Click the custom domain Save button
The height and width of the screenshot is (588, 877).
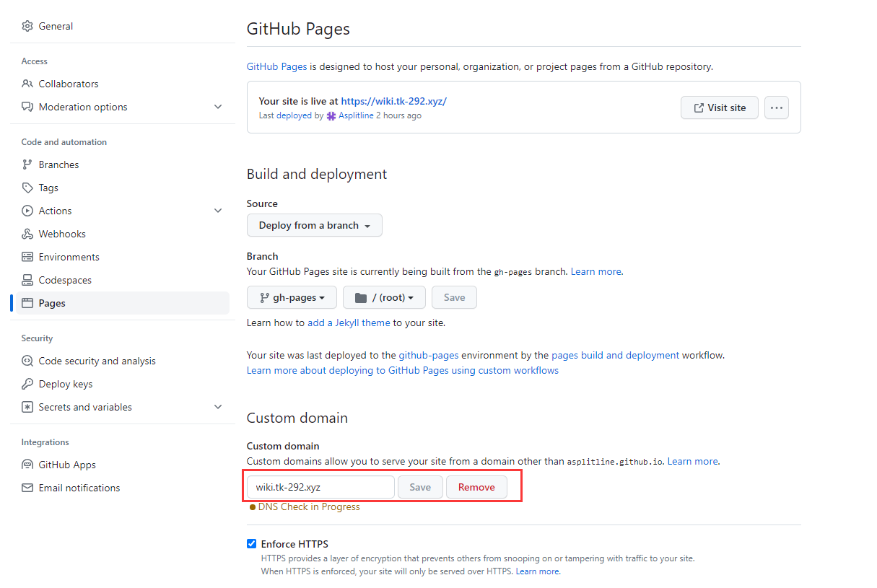click(420, 487)
